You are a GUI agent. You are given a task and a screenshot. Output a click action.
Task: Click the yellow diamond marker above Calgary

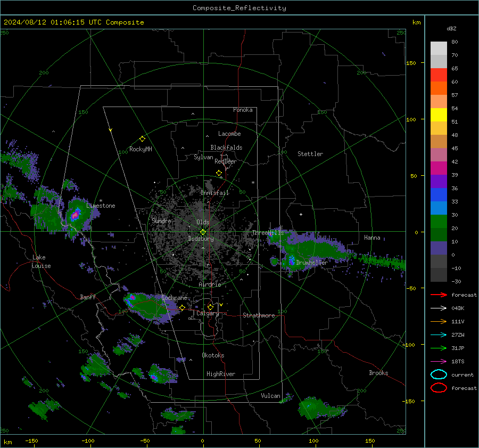point(210,307)
